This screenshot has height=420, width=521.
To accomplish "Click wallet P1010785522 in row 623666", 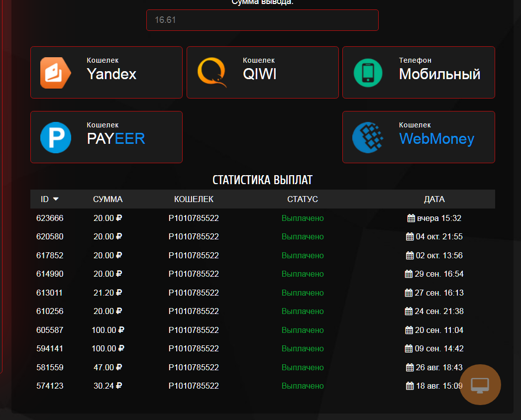I will [x=194, y=218].
